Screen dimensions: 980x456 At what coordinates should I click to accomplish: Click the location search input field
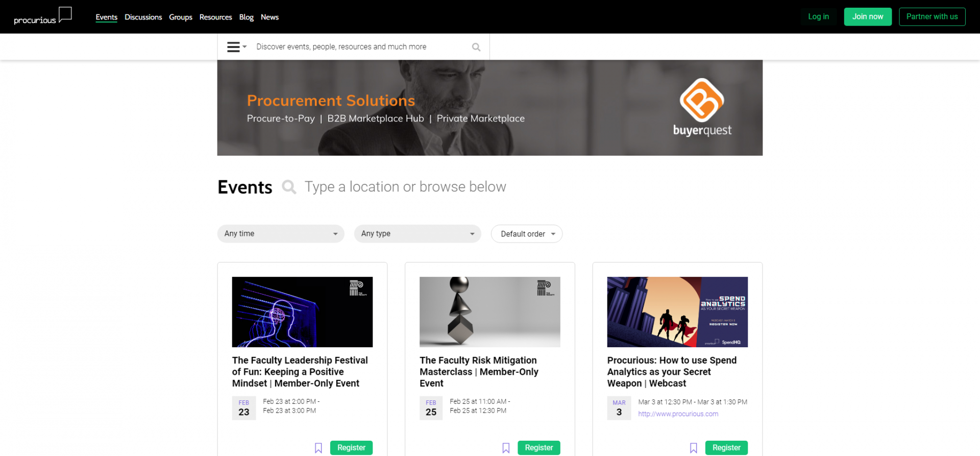(406, 187)
